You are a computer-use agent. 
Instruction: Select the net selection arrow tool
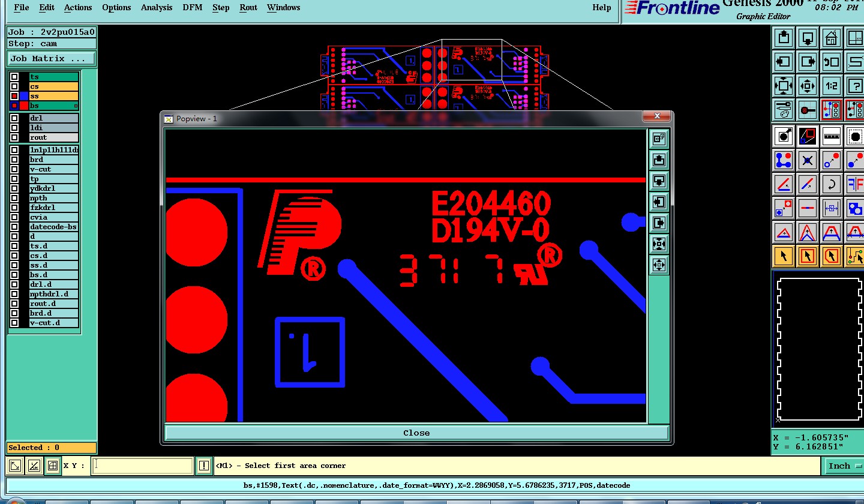point(855,256)
